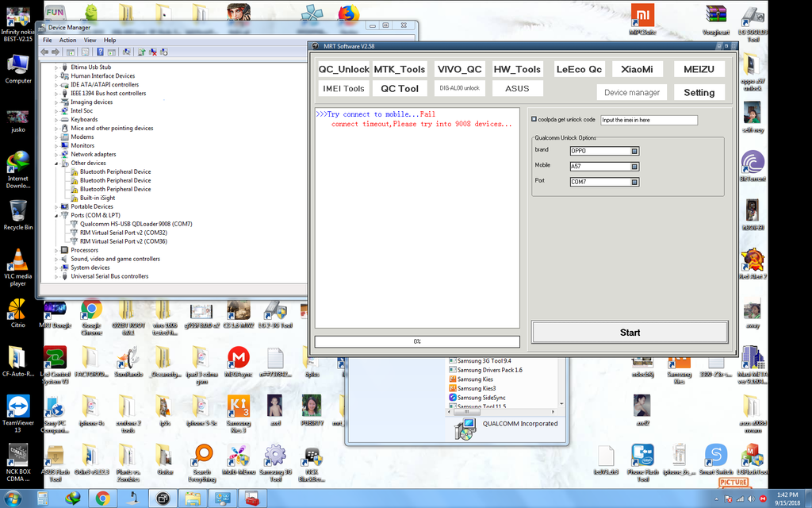This screenshot has width=812, height=508.
Task: Click Device manager button in MRT
Action: [632, 92]
